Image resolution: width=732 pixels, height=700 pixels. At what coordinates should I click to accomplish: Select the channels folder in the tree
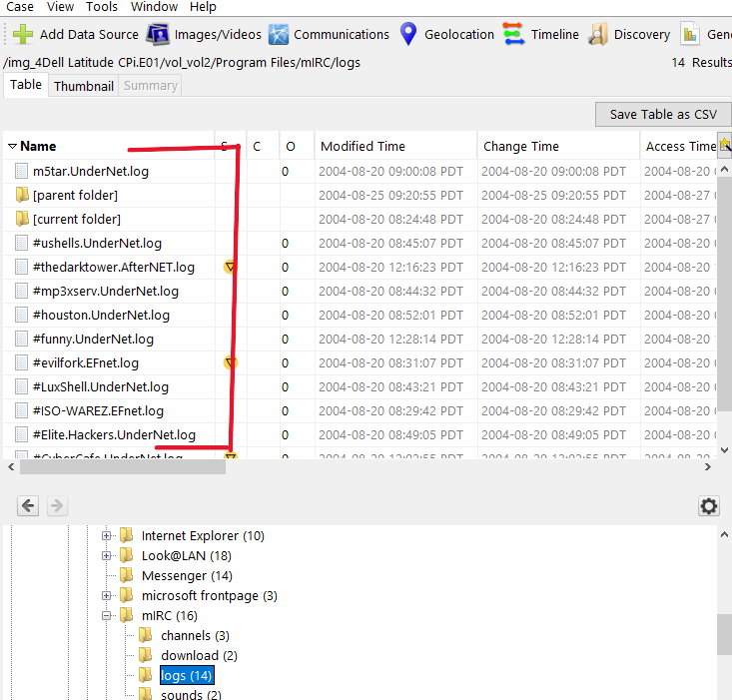point(186,636)
